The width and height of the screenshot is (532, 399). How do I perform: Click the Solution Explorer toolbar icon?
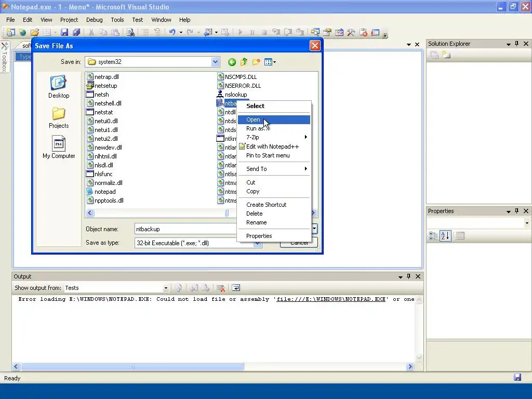point(315,32)
